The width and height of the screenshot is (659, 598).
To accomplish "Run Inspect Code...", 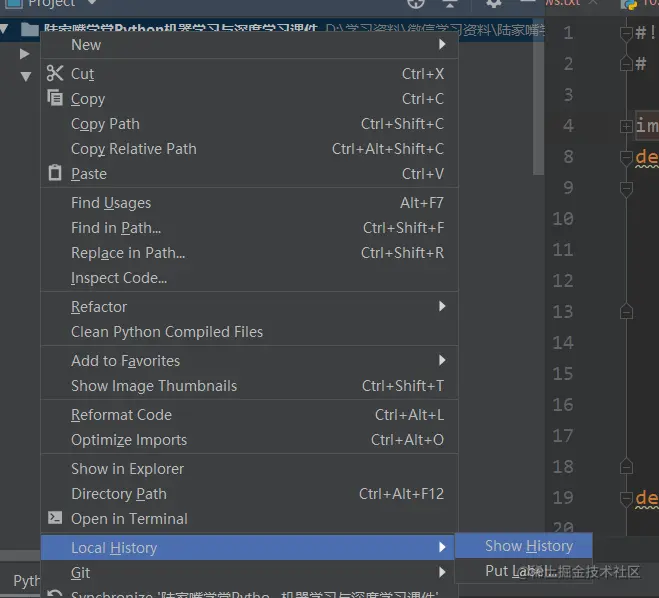I will point(249,278).
